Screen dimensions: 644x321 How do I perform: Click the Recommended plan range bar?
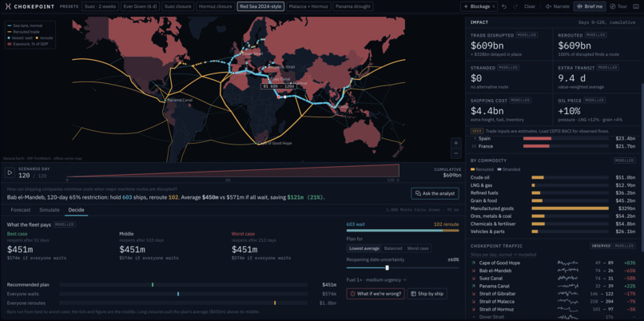pos(183,284)
